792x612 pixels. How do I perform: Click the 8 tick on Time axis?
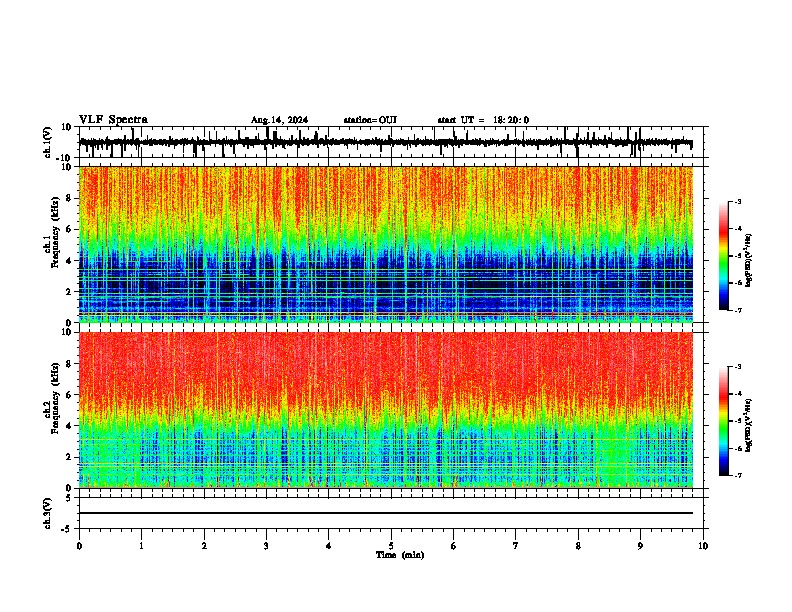[x=578, y=546]
